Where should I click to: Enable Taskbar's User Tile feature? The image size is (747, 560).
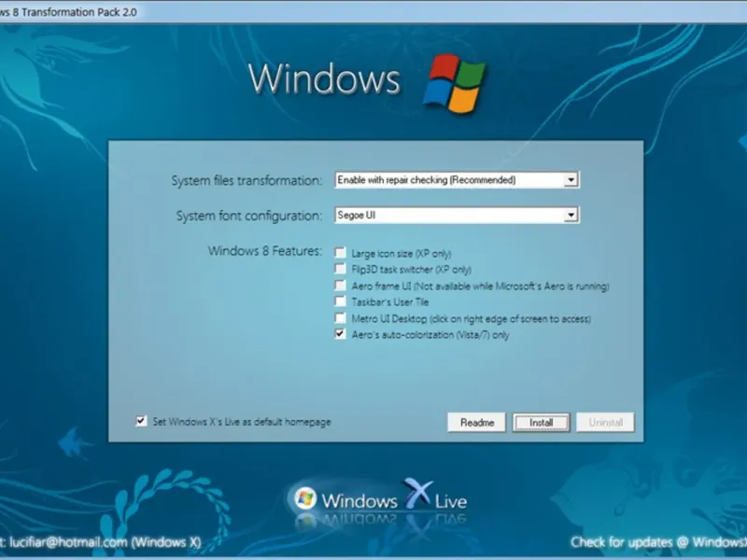(x=340, y=301)
